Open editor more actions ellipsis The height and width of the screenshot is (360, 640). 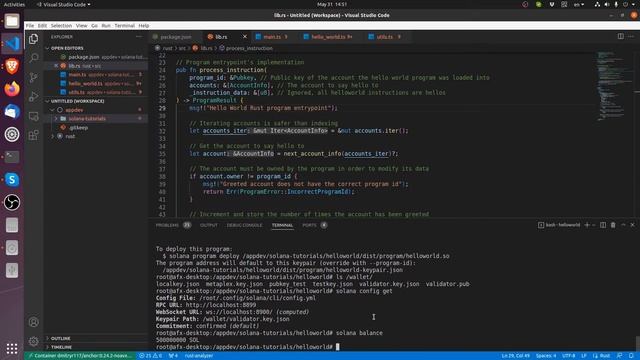(631, 36)
